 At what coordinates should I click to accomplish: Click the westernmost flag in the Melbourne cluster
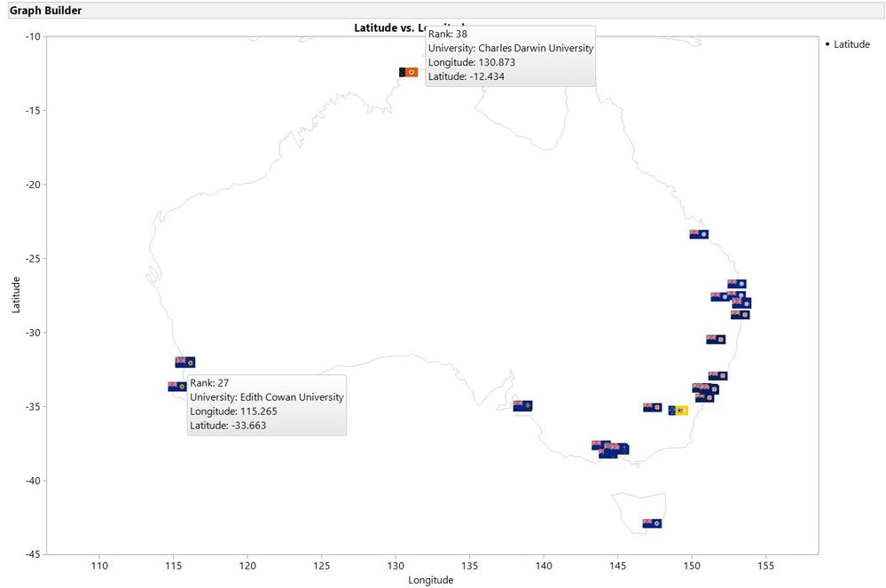point(599,444)
